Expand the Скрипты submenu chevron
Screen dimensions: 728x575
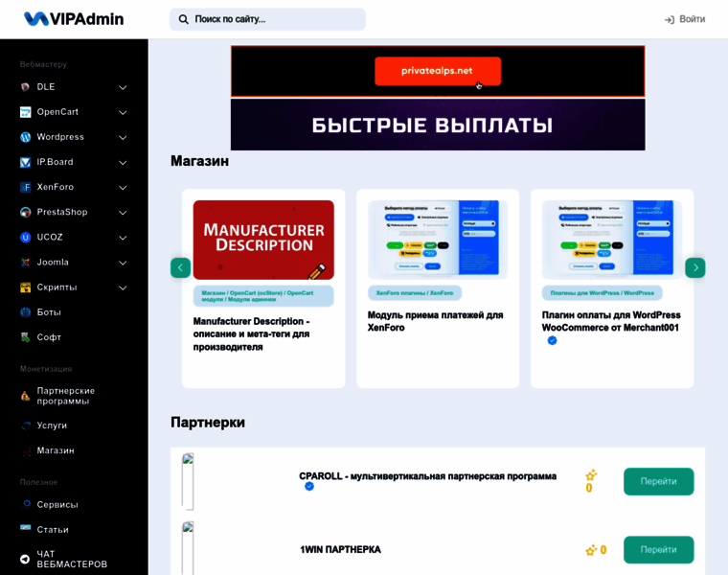(123, 287)
